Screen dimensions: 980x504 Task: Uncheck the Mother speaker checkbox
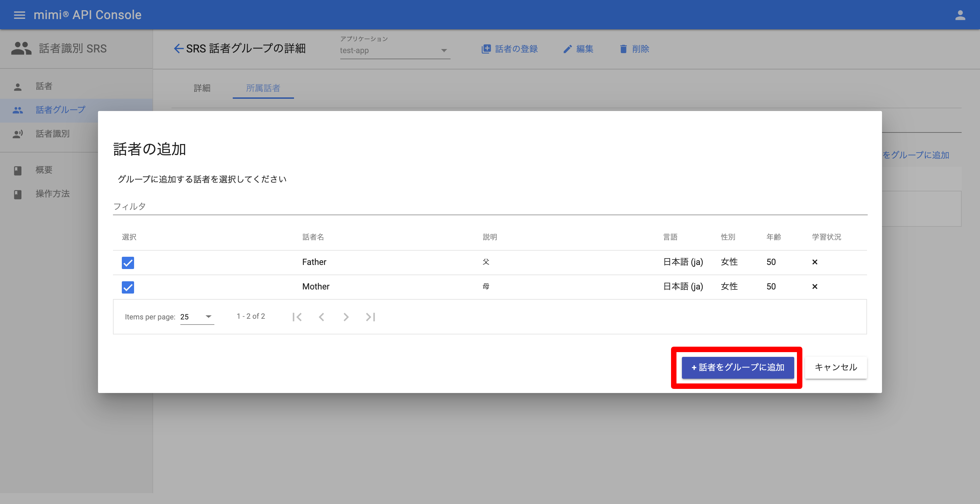tap(128, 287)
